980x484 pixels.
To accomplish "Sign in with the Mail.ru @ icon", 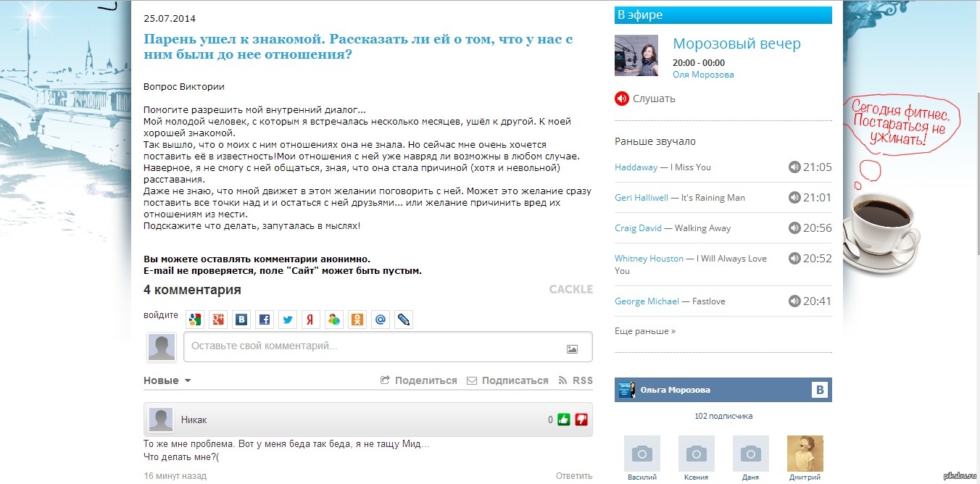I will pyautogui.click(x=381, y=320).
